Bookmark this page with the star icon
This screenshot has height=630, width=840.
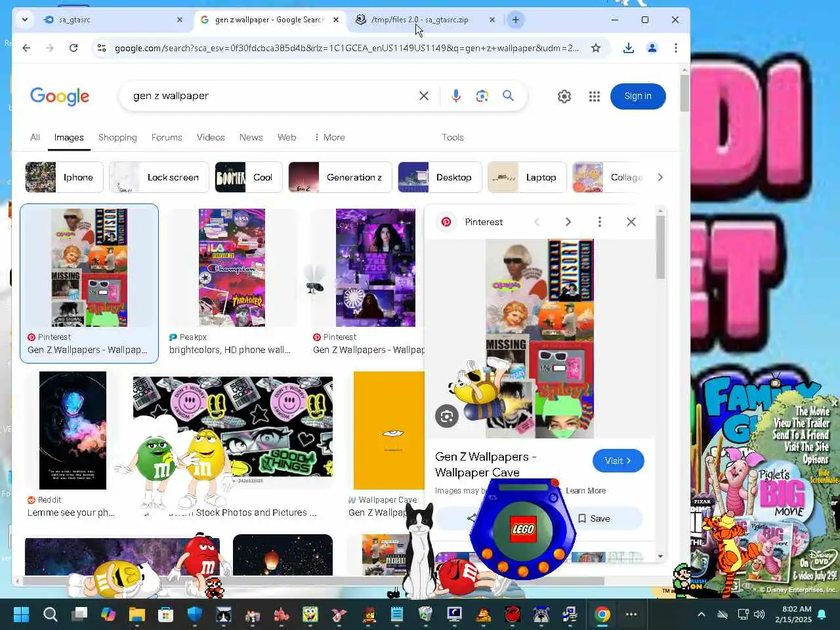pos(596,48)
